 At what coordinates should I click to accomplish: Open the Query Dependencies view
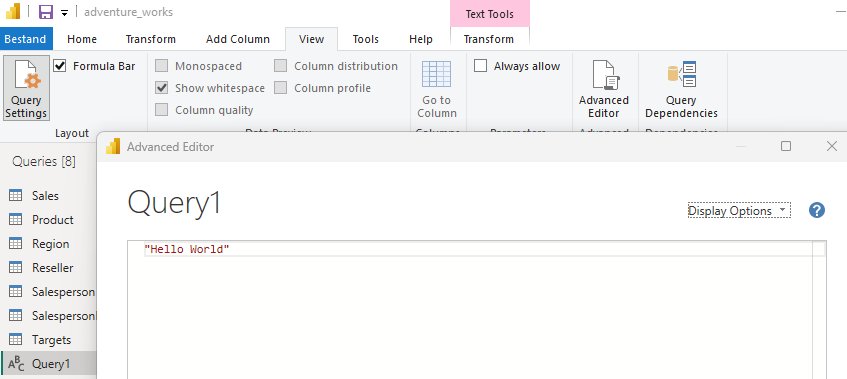click(681, 88)
